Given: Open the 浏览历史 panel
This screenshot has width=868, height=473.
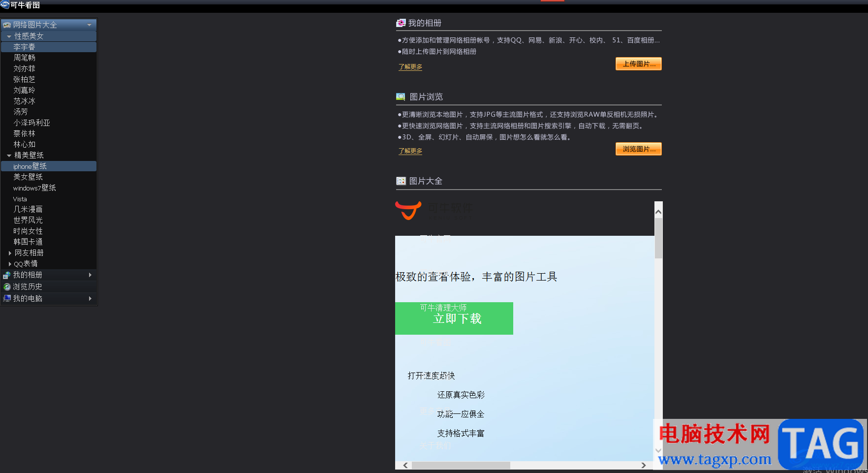Looking at the screenshot, I should [49, 286].
